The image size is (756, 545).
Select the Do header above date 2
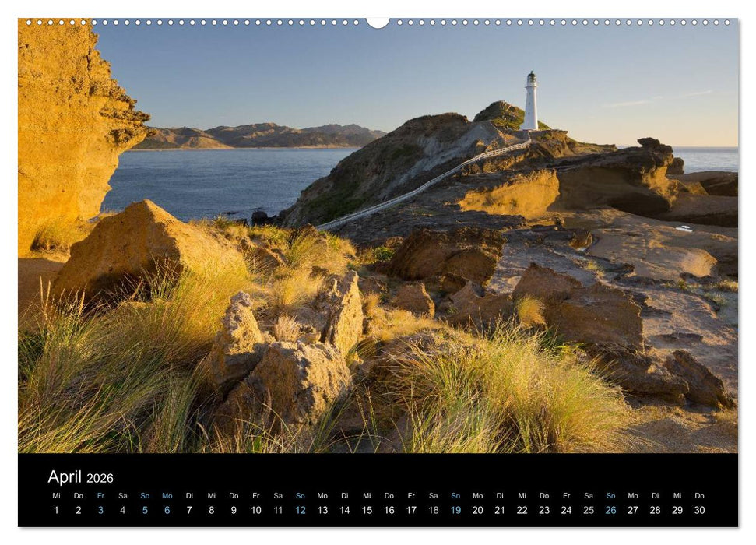pos(79,496)
